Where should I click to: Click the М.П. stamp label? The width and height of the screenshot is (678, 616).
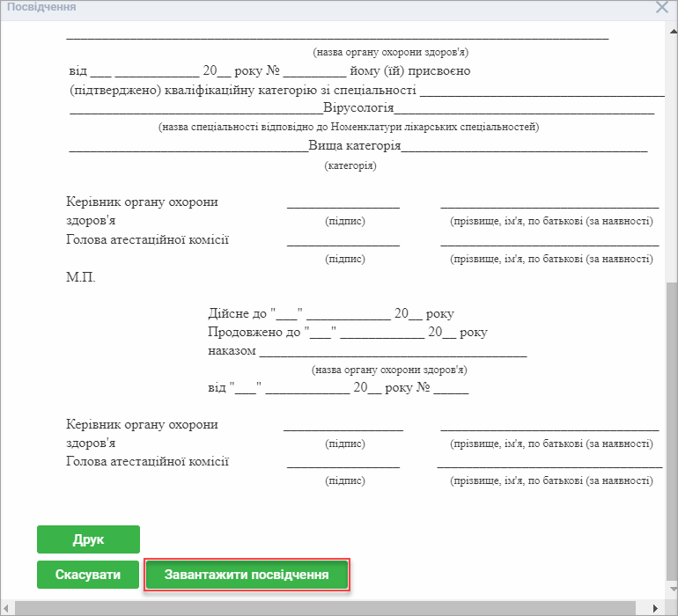80,277
